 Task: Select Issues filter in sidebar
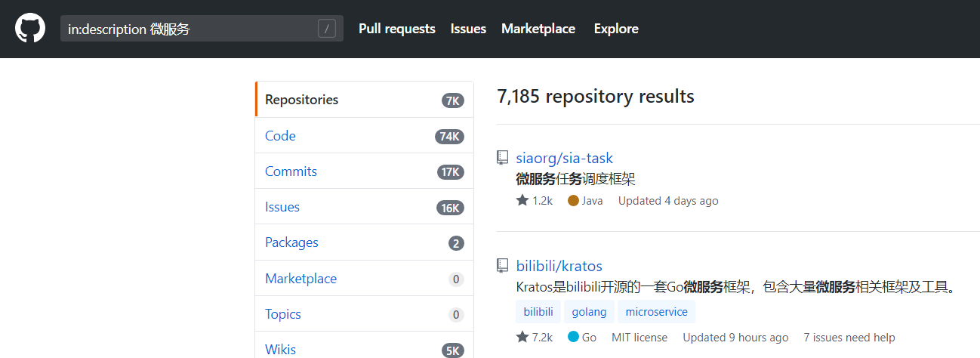point(365,207)
